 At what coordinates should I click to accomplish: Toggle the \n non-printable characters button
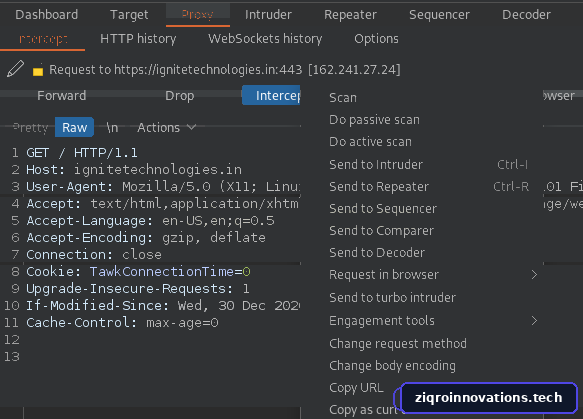(112, 128)
